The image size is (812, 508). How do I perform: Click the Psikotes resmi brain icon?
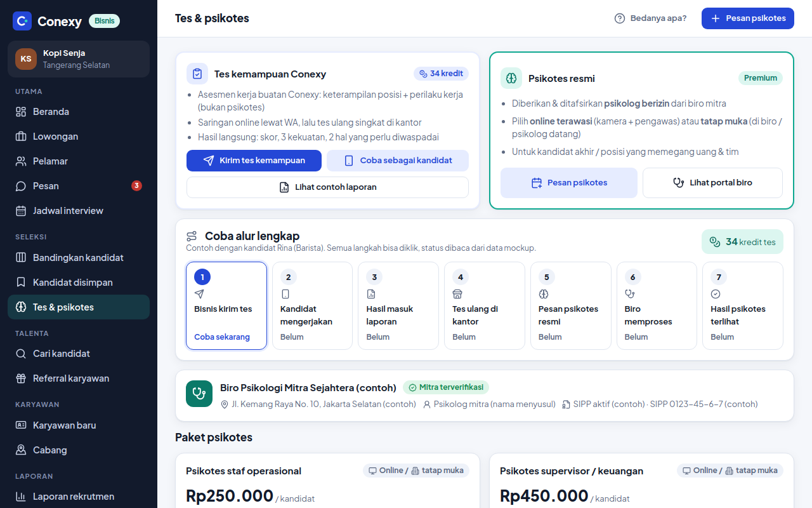[511, 78]
